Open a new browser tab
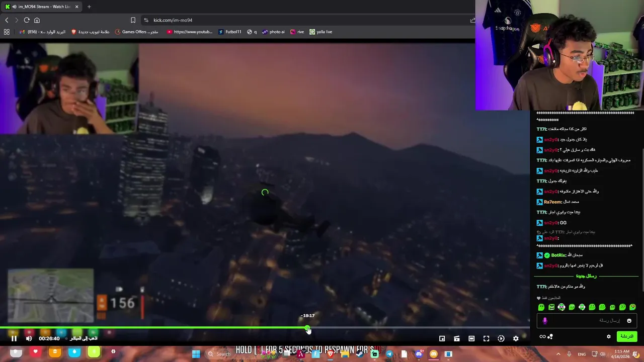Image resolution: width=644 pixels, height=362 pixels. (89, 7)
